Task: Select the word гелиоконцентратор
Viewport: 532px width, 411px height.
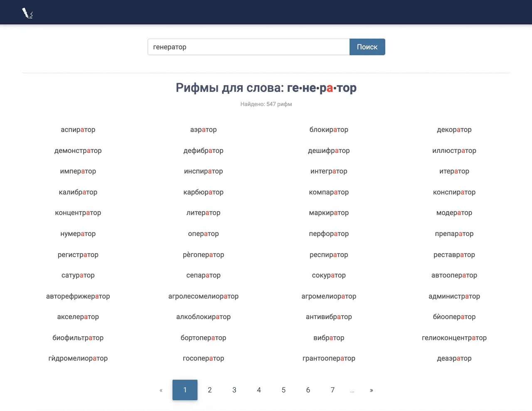Action: click(454, 338)
